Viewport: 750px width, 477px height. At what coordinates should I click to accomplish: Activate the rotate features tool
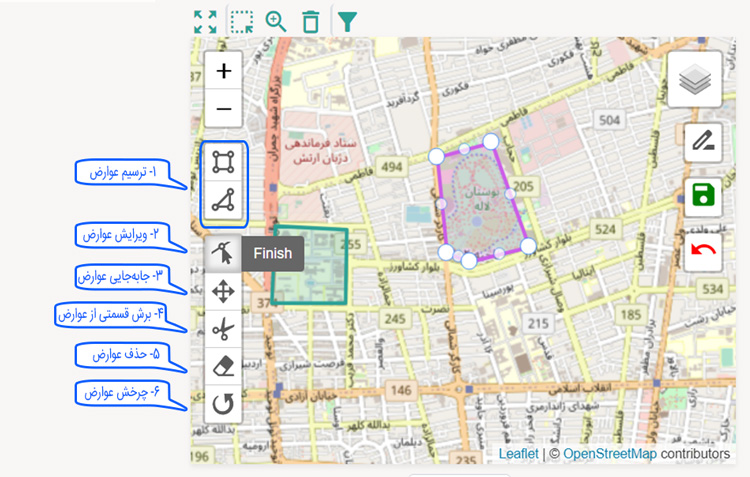pos(224,405)
